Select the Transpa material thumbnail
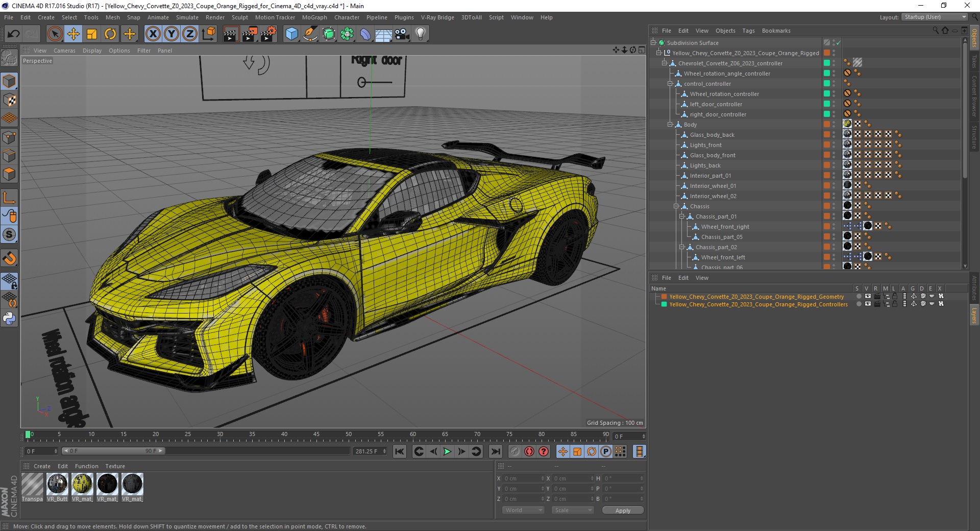Image resolution: width=980 pixels, height=531 pixels. pyautogui.click(x=32, y=487)
